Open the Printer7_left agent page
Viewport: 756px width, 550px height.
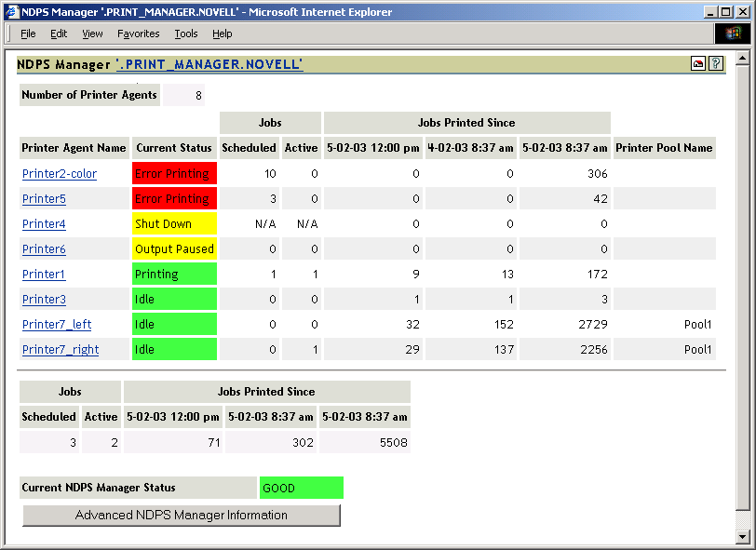(56, 324)
